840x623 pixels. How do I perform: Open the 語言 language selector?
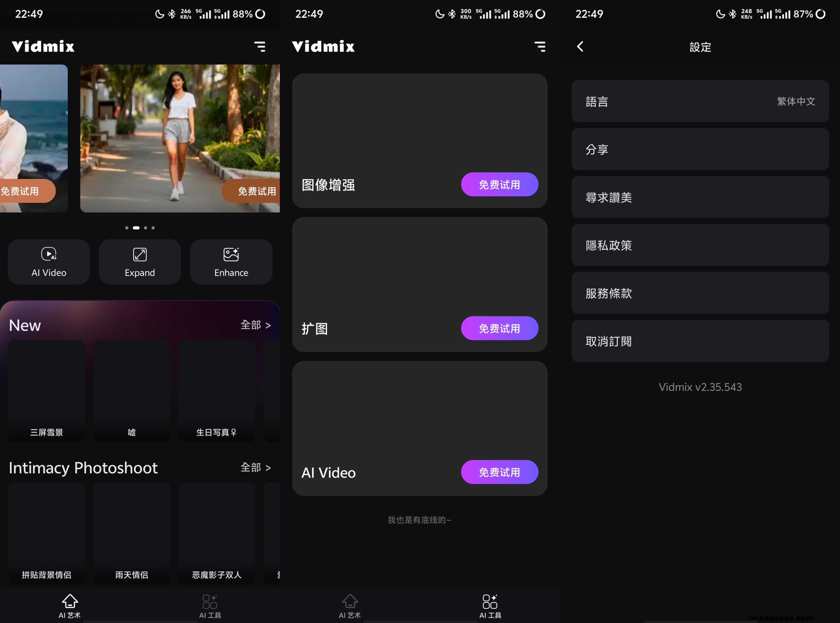point(700,101)
